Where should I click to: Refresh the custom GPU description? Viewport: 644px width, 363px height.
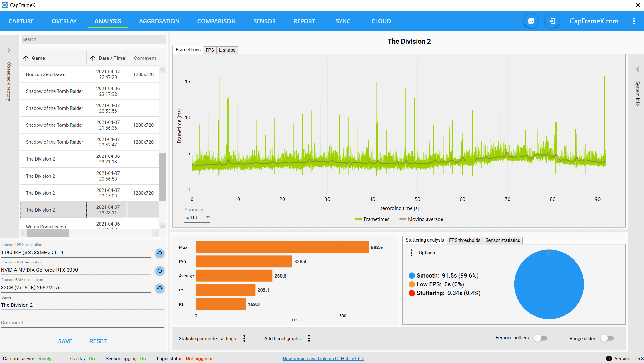[160, 270]
